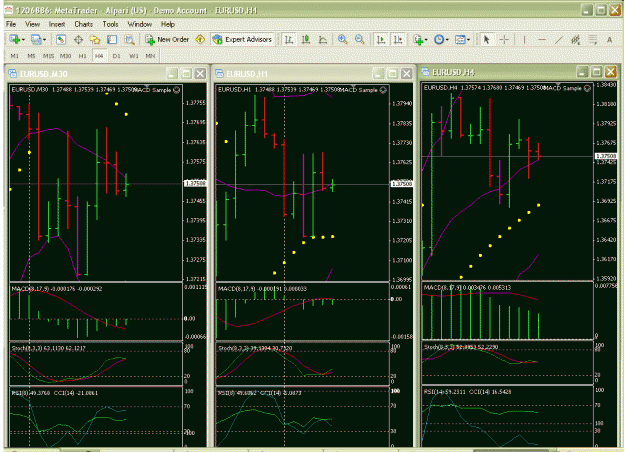Toggle the Data Window crosshair-target icon
625x452 pixels.
79,39
